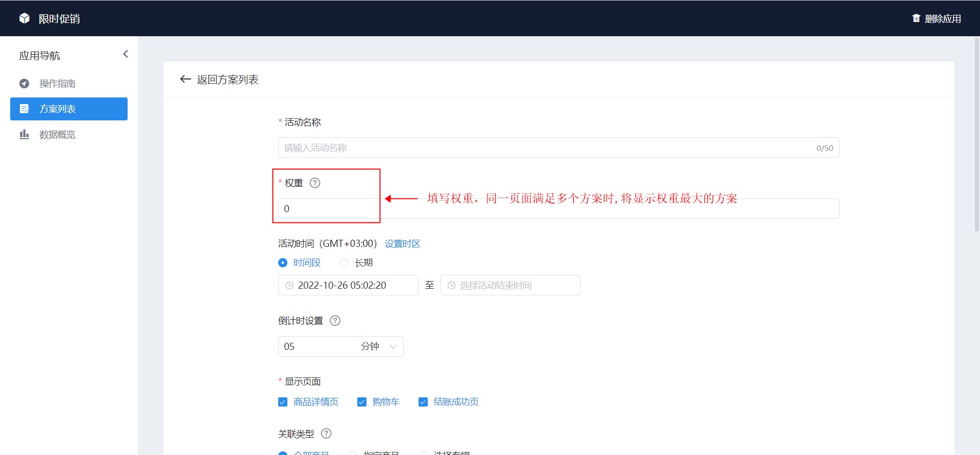Open the 操作指南 compass icon
The width and height of the screenshot is (980, 455).
tap(24, 83)
